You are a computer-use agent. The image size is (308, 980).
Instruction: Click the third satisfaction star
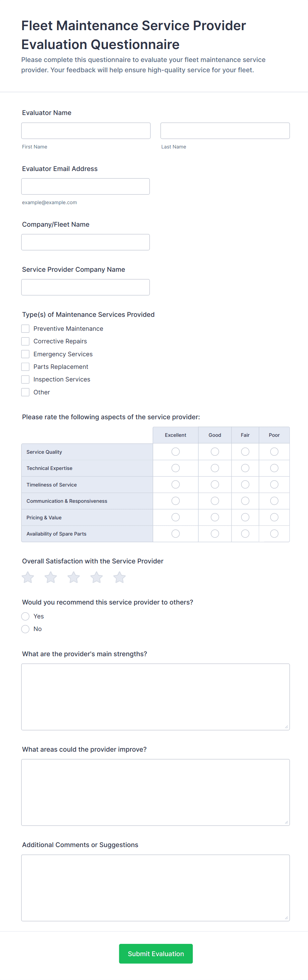click(74, 577)
